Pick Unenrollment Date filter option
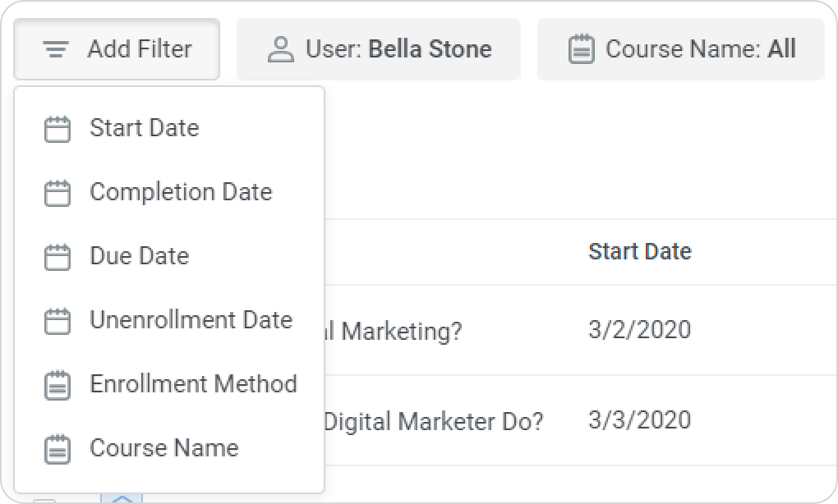 191,320
